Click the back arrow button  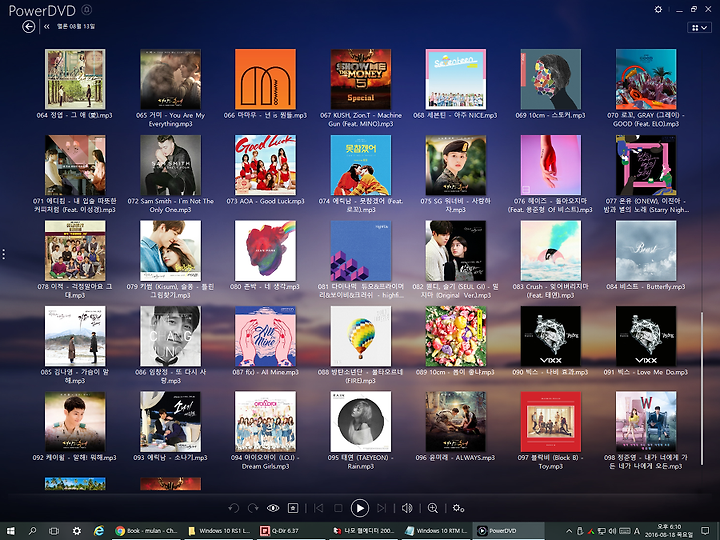tap(28, 27)
